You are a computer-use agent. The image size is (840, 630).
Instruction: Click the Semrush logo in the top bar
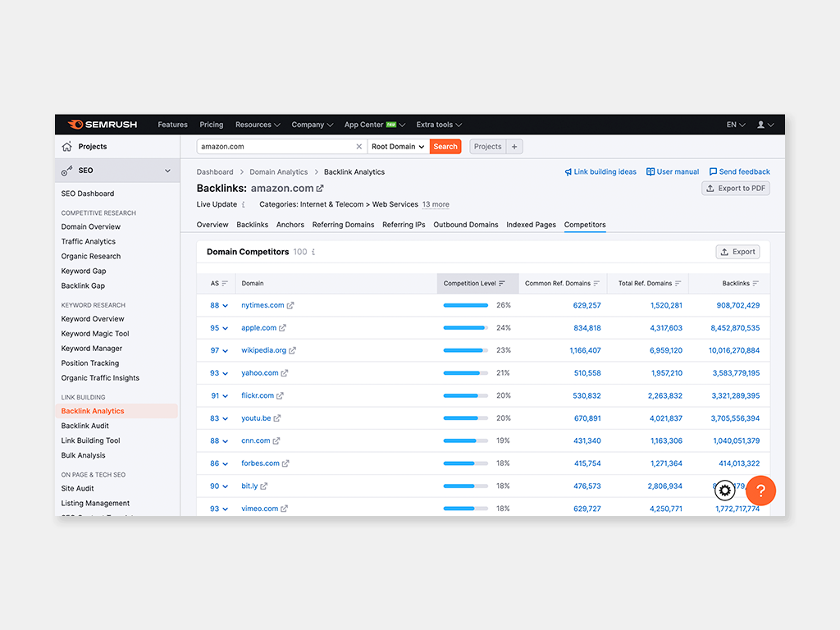[x=100, y=124]
